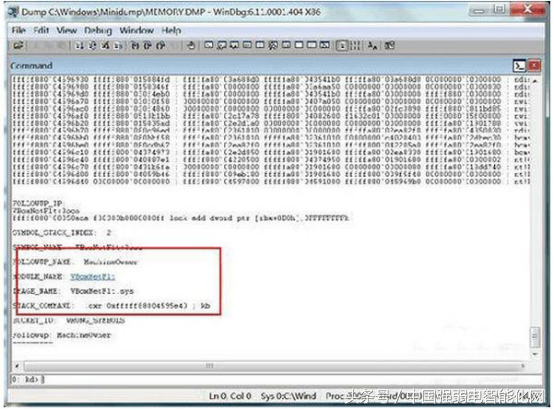Toggle Source Mode On button
The width and height of the screenshot is (554, 410).
tap(342, 45)
